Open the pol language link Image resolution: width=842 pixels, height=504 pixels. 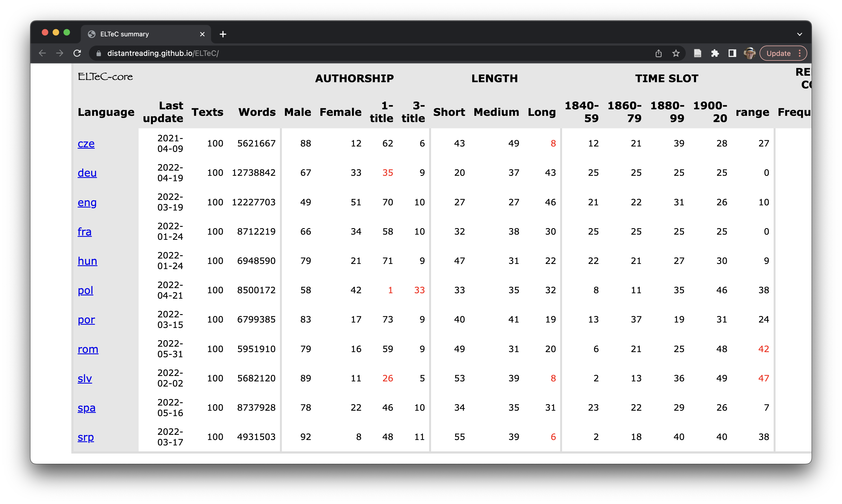[x=85, y=290]
